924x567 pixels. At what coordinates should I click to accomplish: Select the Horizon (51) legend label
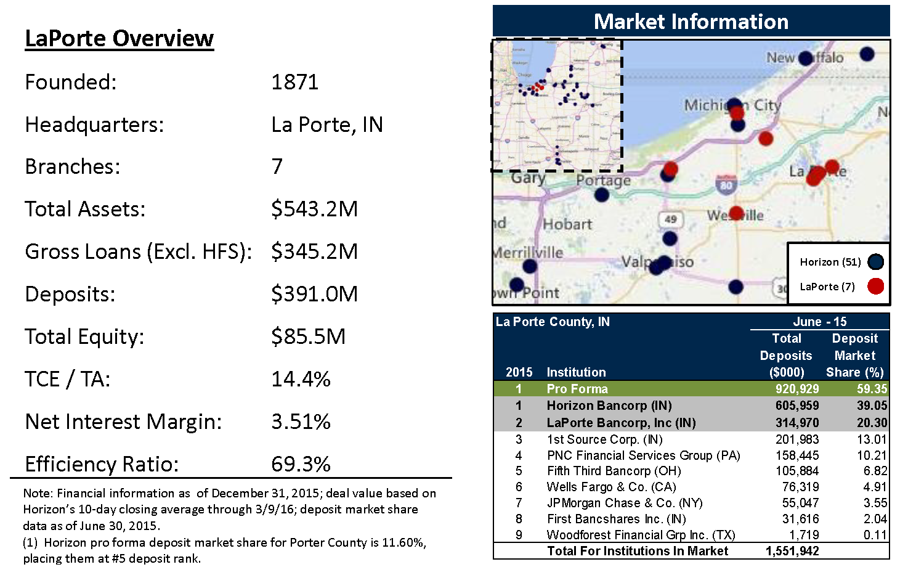(x=830, y=262)
